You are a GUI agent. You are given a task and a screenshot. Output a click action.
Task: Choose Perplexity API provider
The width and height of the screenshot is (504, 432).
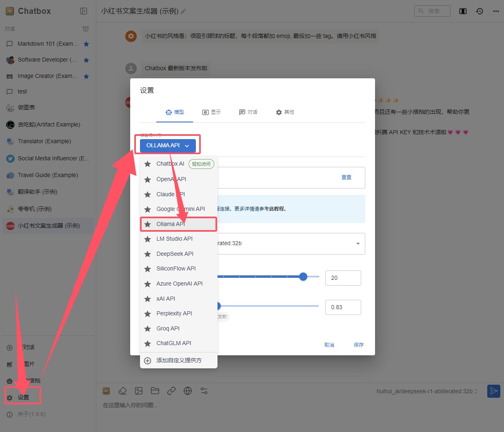coord(179,313)
